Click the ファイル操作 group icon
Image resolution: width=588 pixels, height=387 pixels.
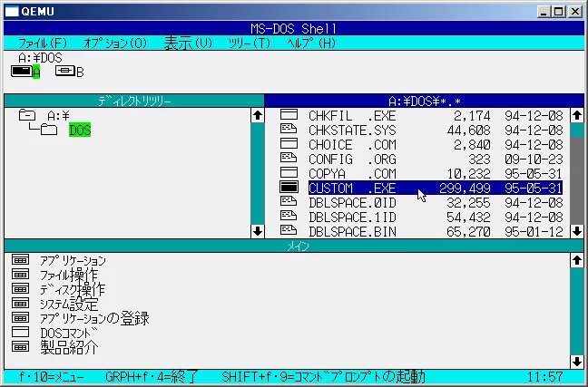tap(20, 274)
